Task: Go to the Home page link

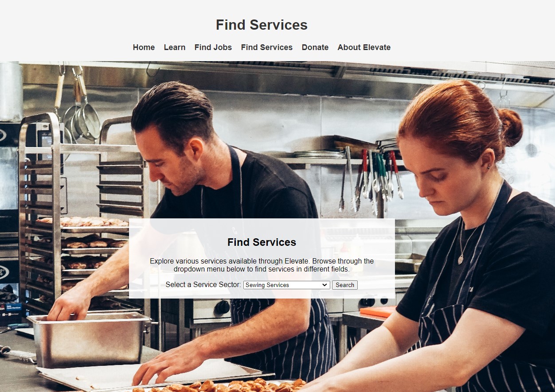Action: (144, 47)
